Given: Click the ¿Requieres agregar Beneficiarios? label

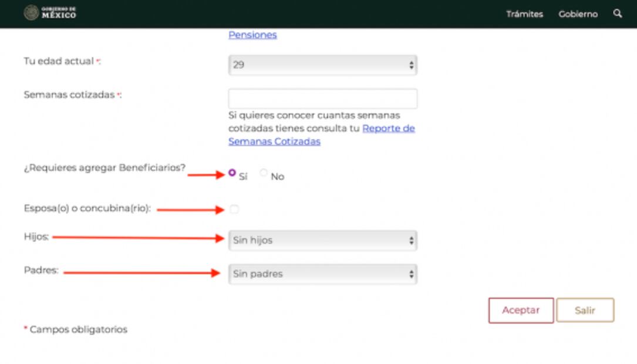Looking at the screenshot, I should click(104, 168).
